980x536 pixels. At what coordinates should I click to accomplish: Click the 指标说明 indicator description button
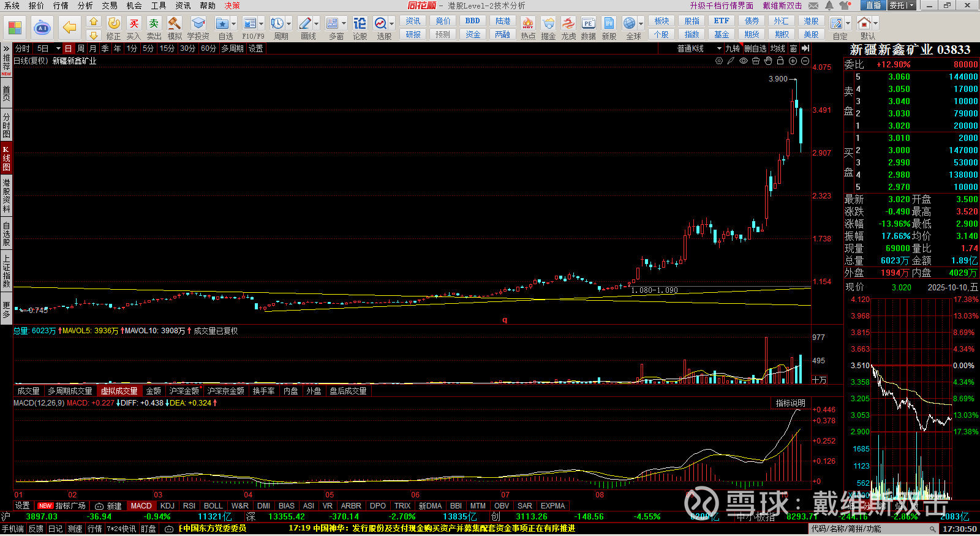pos(790,403)
